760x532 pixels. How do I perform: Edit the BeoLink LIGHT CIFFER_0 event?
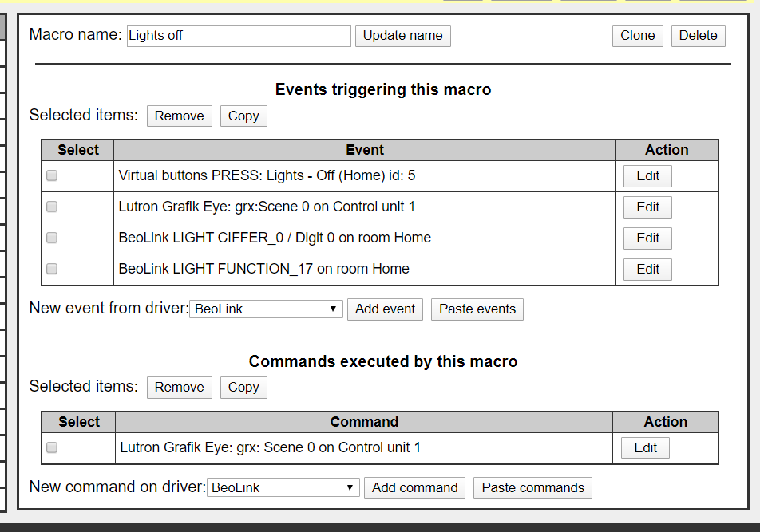(x=647, y=238)
